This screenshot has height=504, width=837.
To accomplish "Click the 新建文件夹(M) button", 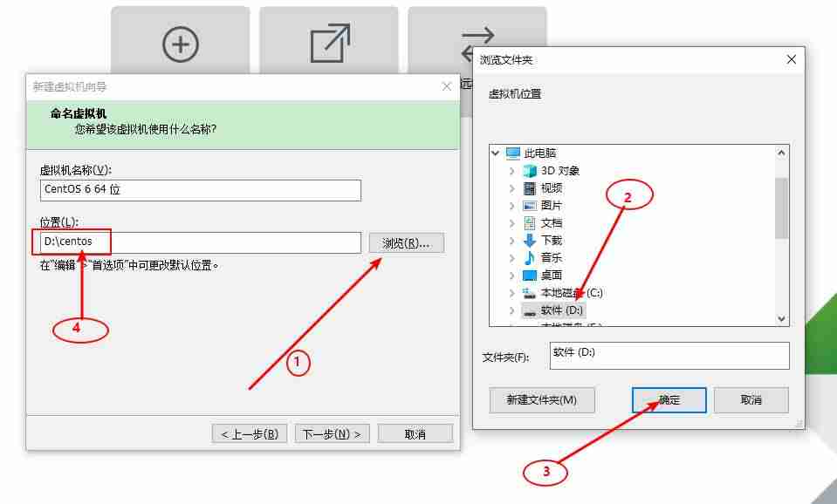I will 542,400.
